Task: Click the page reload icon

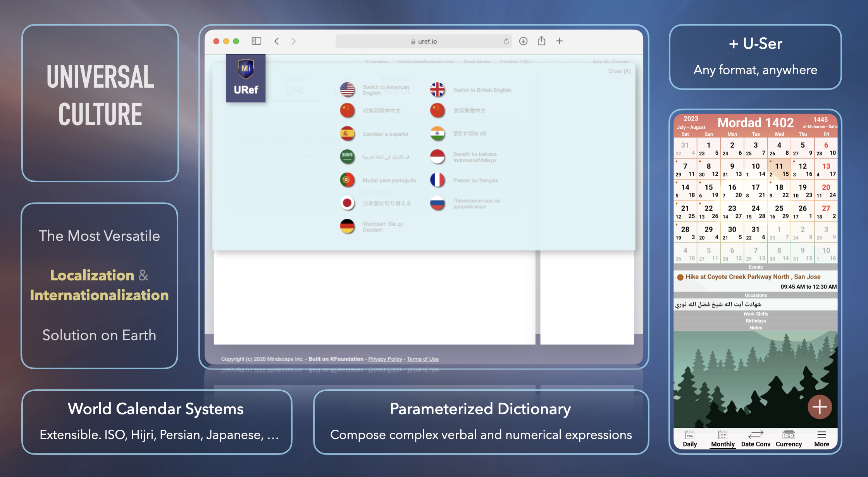Action: pos(506,41)
